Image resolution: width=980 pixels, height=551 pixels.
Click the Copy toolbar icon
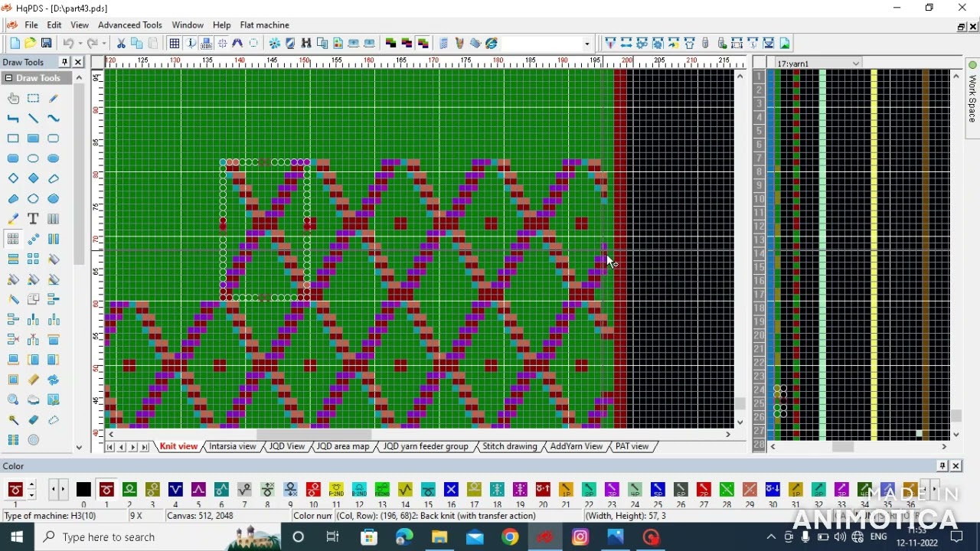(137, 44)
